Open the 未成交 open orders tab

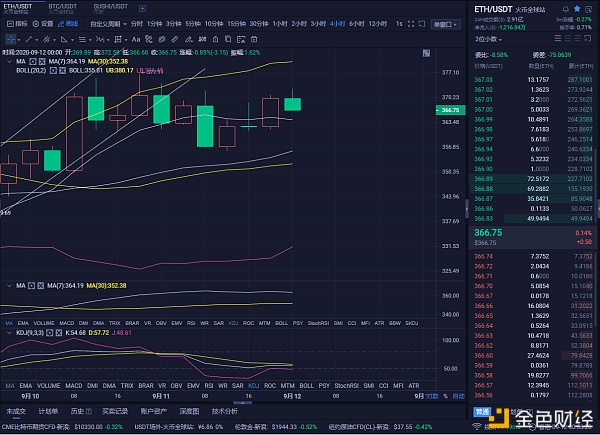point(16,411)
